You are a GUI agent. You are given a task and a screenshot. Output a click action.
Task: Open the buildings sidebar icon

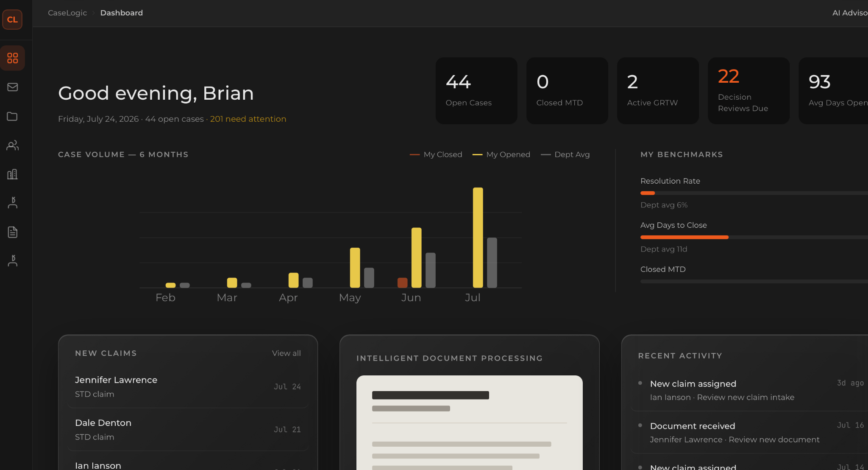pos(12,174)
